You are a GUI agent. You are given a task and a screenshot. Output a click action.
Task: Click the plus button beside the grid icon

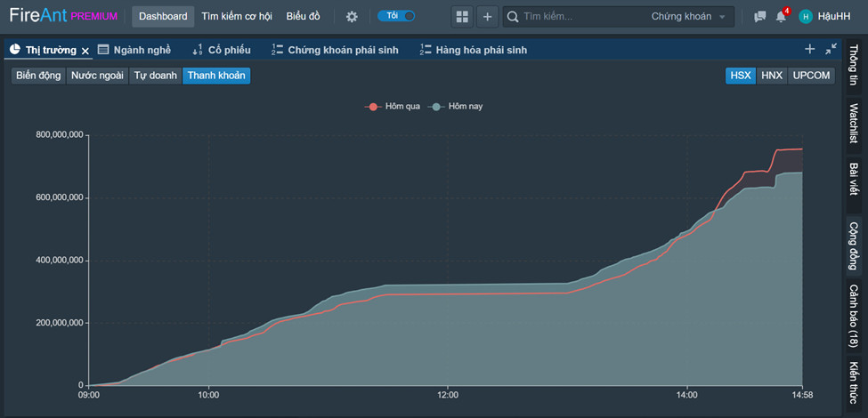(x=487, y=17)
